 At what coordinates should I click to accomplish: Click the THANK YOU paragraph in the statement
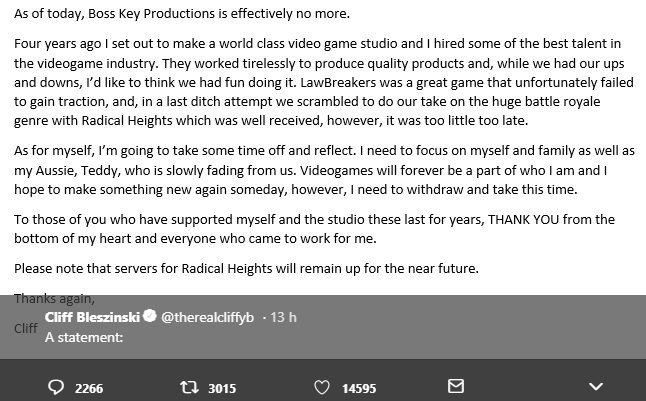(x=314, y=229)
